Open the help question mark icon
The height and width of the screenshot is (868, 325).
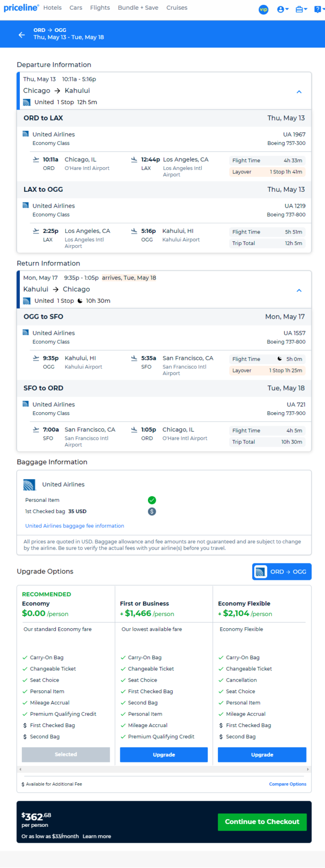pos(319,9)
